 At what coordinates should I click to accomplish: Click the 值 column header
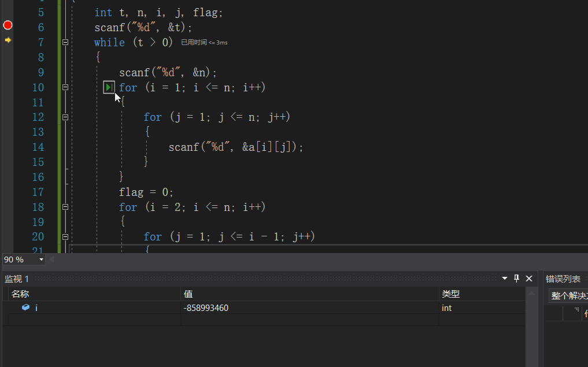pyautogui.click(x=310, y=294)
